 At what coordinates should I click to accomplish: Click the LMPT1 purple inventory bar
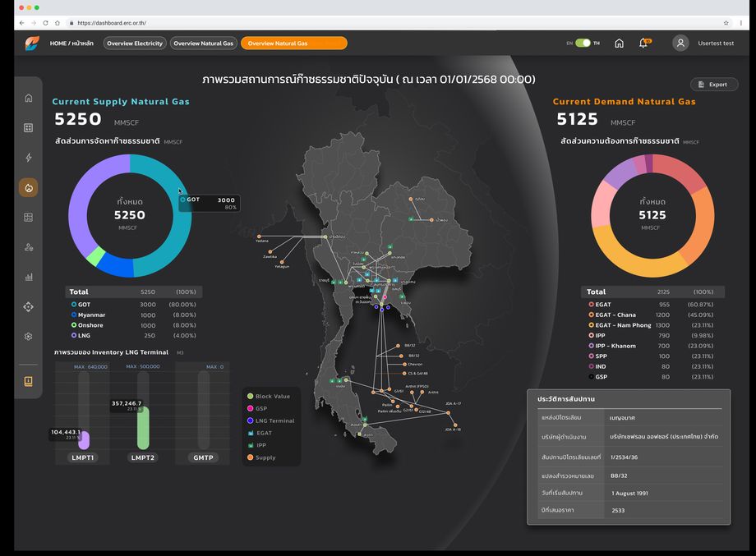coord(84,440)
